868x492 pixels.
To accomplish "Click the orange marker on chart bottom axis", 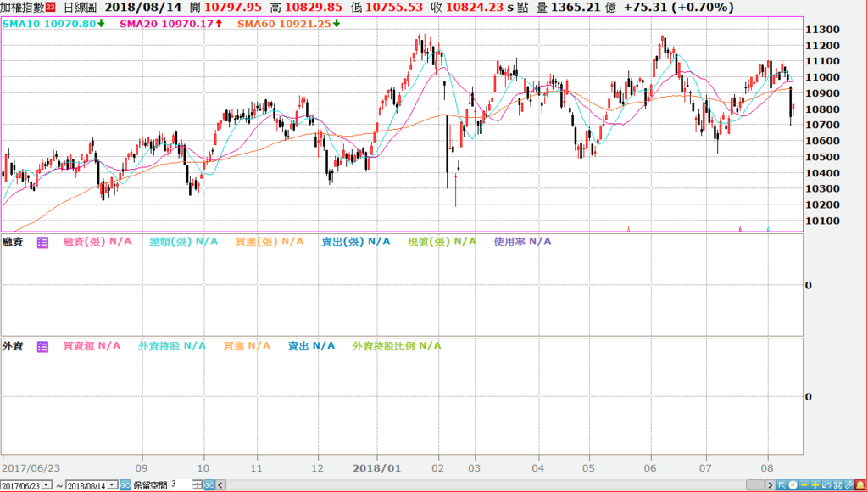I will (629, 228).
